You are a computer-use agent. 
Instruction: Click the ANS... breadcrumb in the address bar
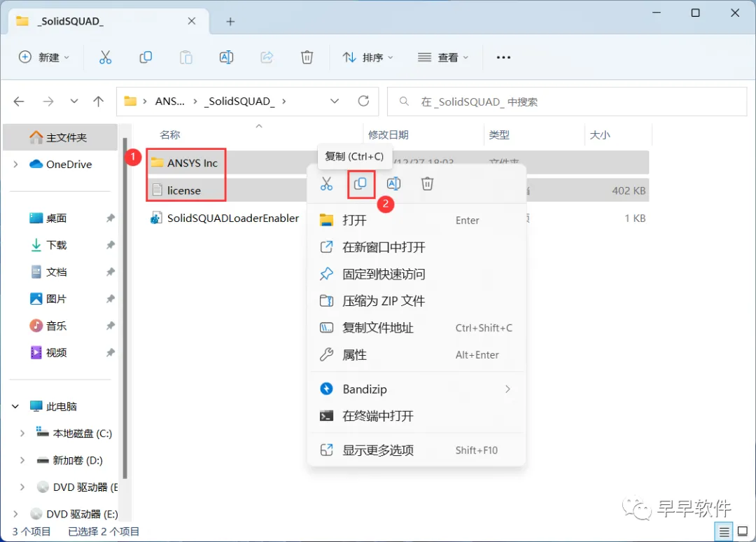[169, 102]
